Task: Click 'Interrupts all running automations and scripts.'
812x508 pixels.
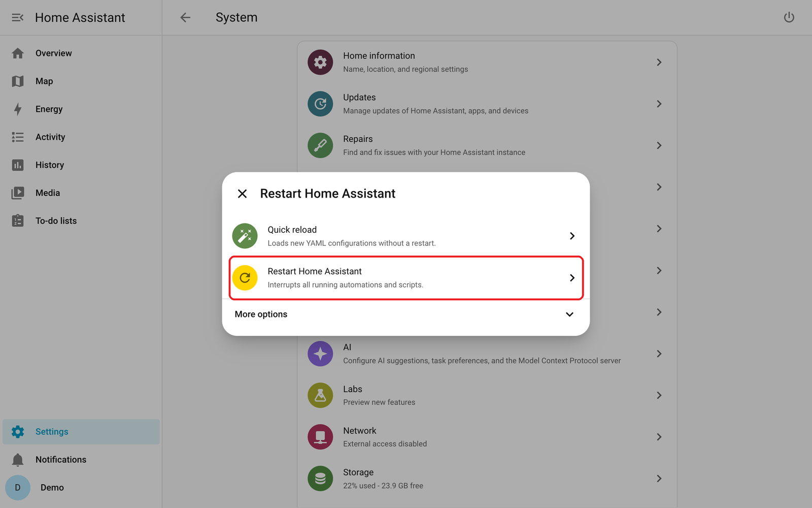Action: [346, 285]
